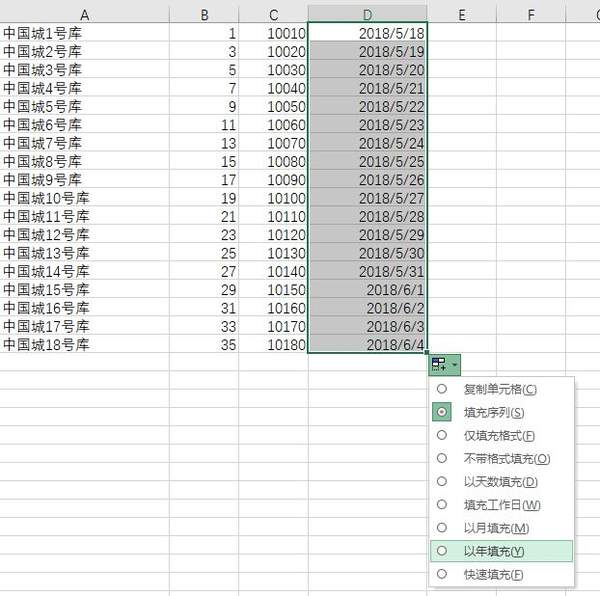This screenshot has width=600, height=596.
Task: Click column B cell with value 35
Action: [204, 344]
